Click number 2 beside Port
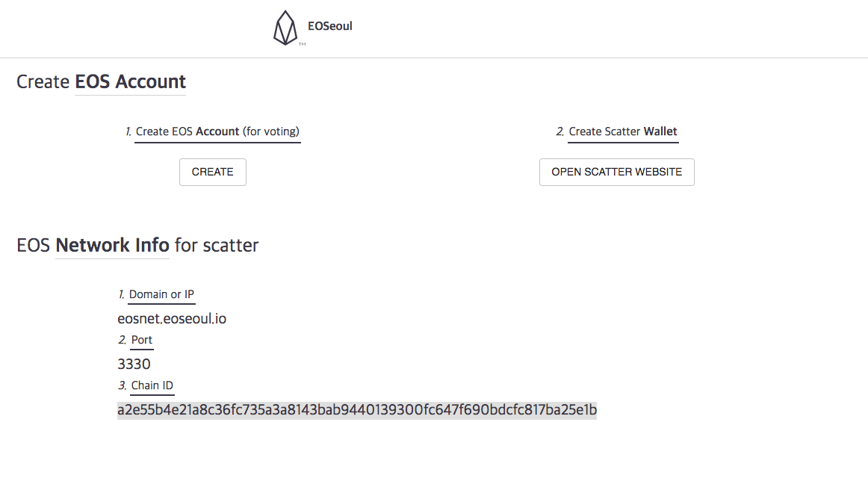The image size is (868, 487). coord(123,340)
